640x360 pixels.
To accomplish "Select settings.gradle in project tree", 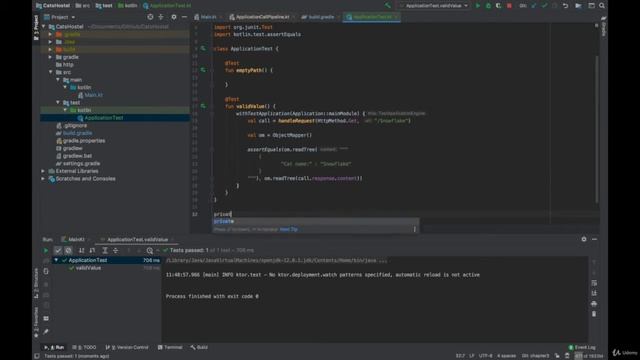I will click(x=81, y=164).
